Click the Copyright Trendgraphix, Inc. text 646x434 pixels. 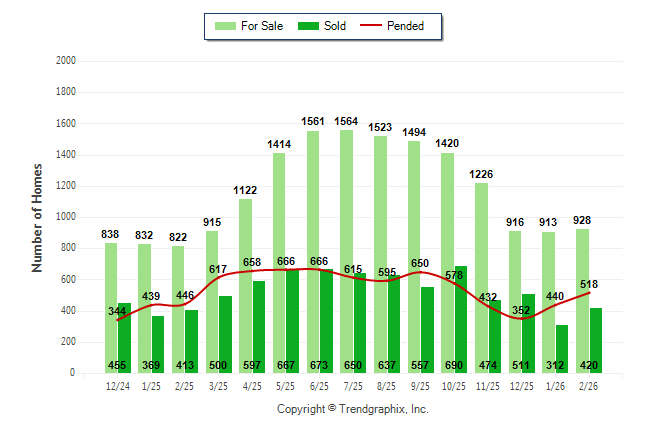tap(352, 410)
